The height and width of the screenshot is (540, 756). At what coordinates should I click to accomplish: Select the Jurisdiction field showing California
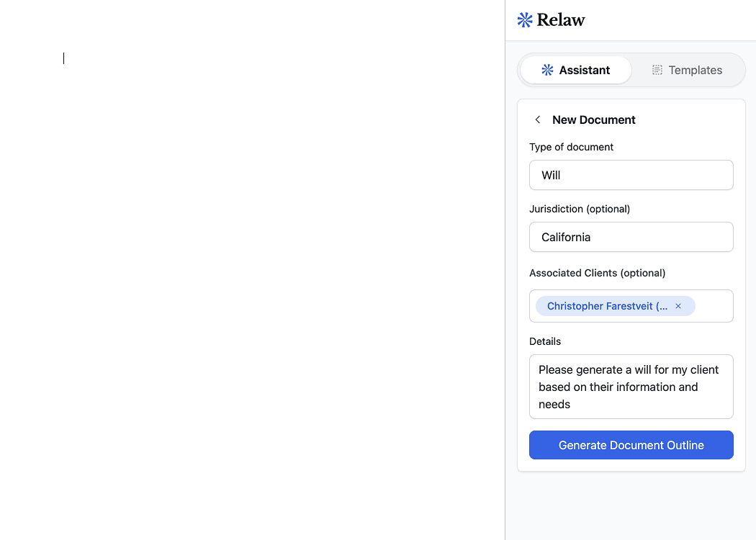[x=631, y=237]
